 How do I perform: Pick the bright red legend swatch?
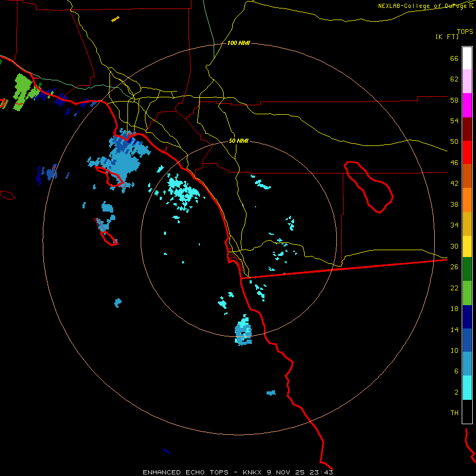click(467, 152)
